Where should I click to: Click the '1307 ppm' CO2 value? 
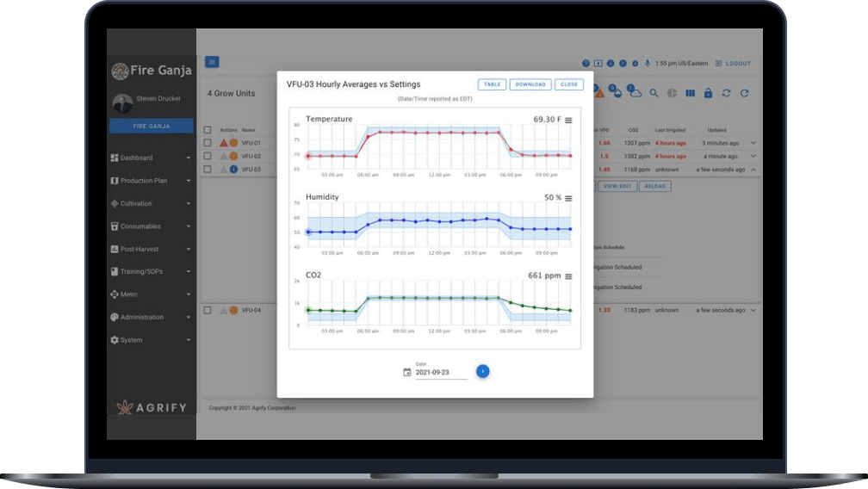636,143
